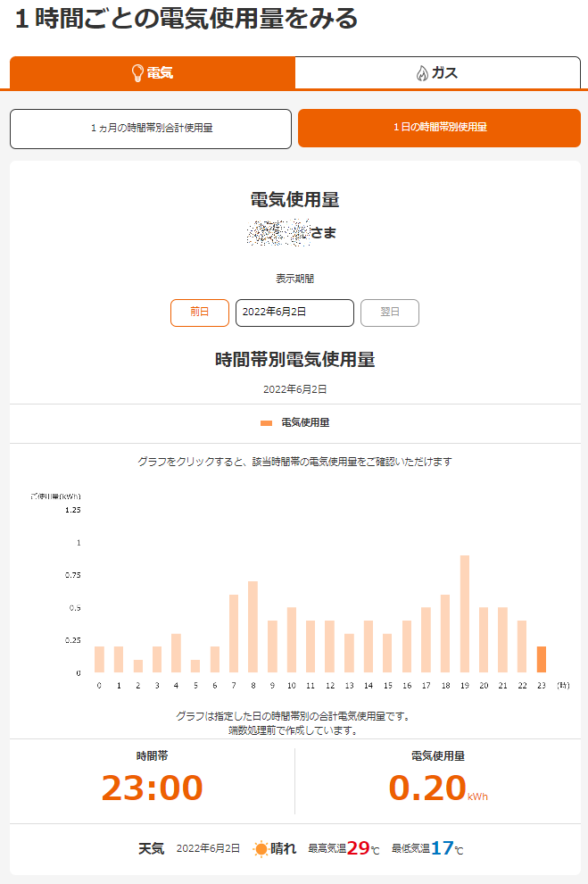Image resolution: width=588 pixels, height=884 pixels.
Task: Click the light bulb icon on 電気 tab
Action: tap(137, 73)
